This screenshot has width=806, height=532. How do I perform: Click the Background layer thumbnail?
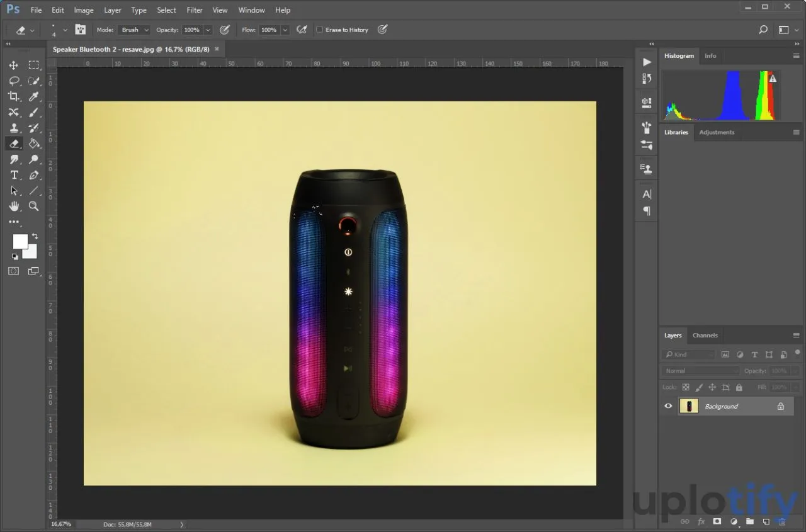[690, 406]
